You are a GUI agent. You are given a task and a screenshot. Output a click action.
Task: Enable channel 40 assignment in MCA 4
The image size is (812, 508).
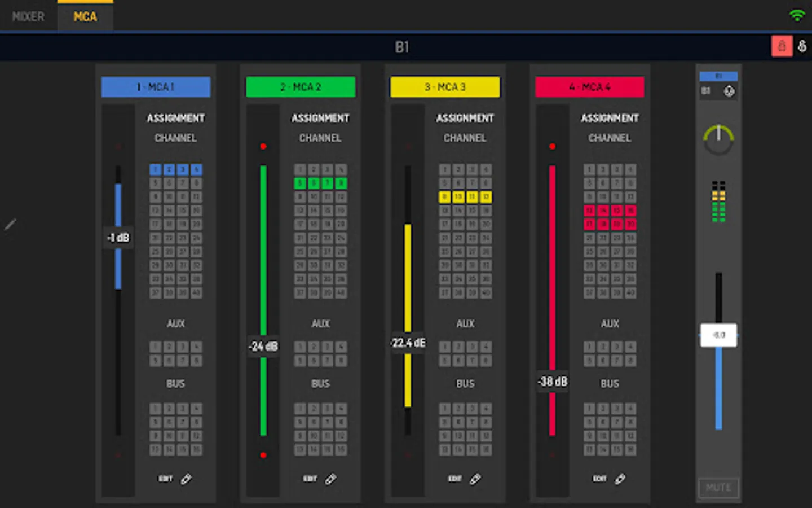pos(630,292)
